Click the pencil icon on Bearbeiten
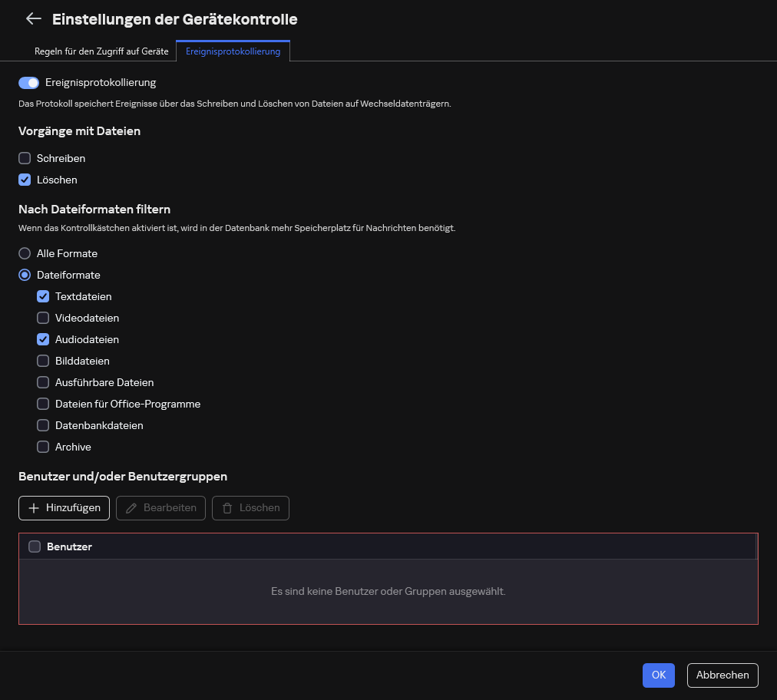 [x=132, y=507]
